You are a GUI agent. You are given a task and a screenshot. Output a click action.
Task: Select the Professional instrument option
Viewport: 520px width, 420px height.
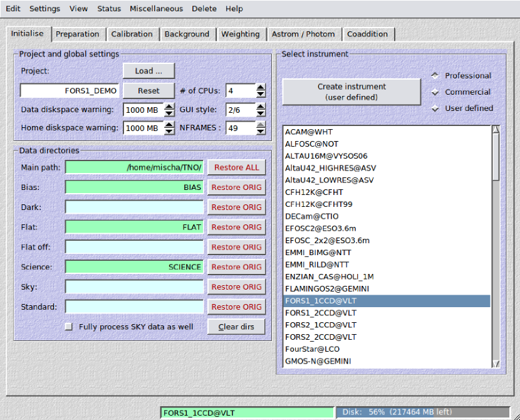435,76
